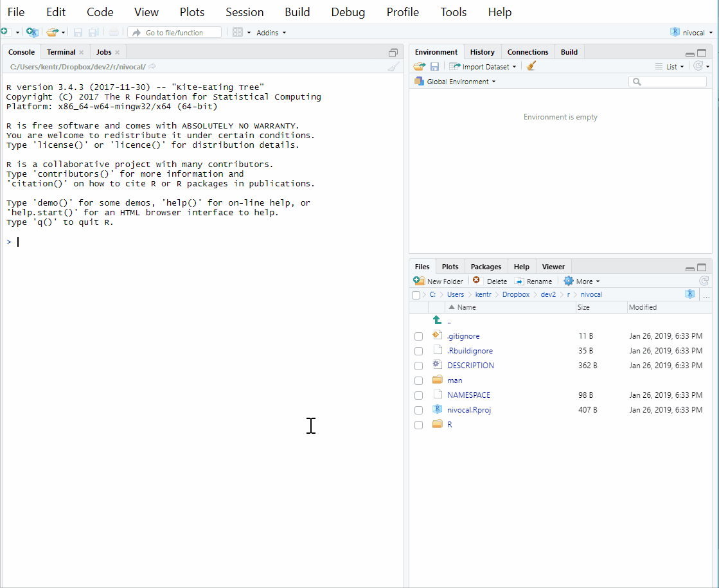
Task: Click the New Folder button
Action: tap(438, 281)
